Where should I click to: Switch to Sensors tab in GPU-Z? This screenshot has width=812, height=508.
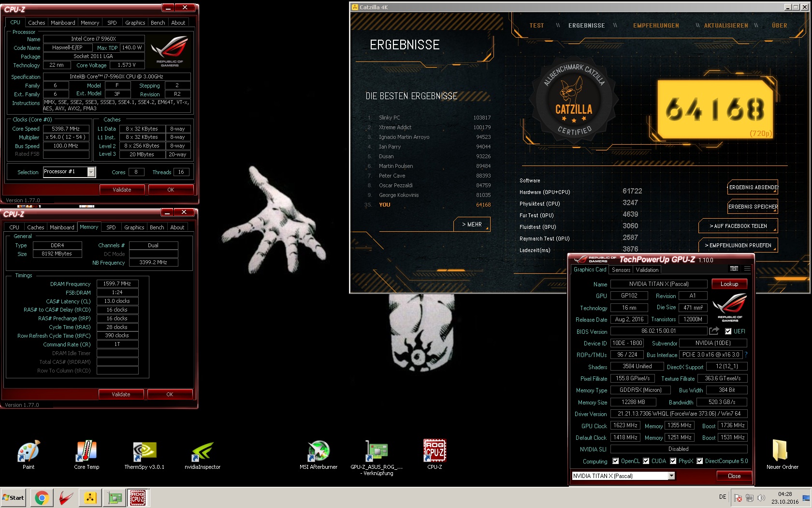tap(621, 270)
